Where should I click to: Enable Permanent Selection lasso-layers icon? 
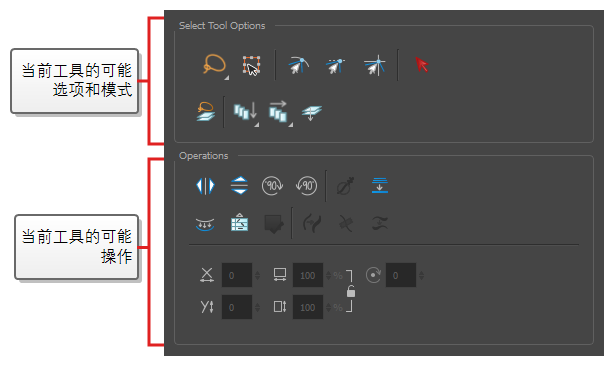click(206, 112)
